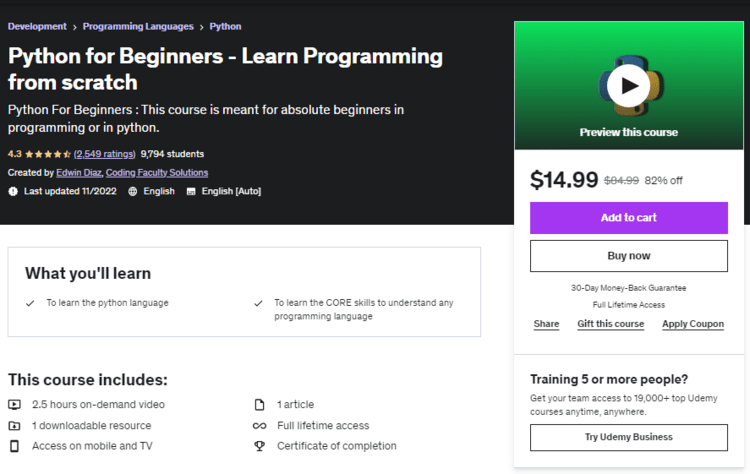Image resolution: width=750 pixels, height=474 pixels.
Task: Click '30-Day Money-Back Guarantee' text
Action: click(x=629, y=288)
